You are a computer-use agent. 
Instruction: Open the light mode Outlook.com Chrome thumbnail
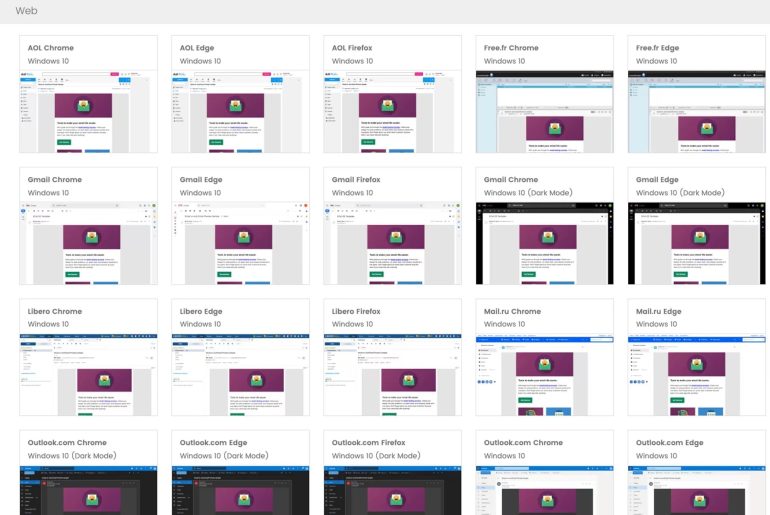point(544,490)
